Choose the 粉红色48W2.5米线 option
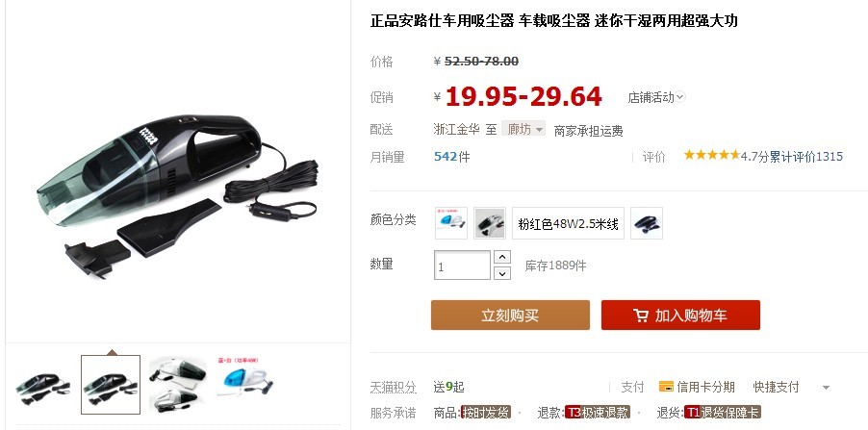 568,223
